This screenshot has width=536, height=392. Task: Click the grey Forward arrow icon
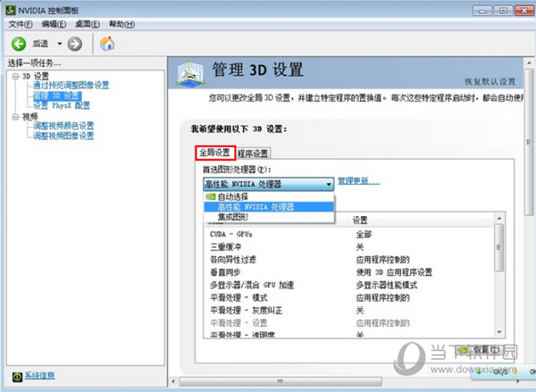pyautogui.click(x=75, y=43)
